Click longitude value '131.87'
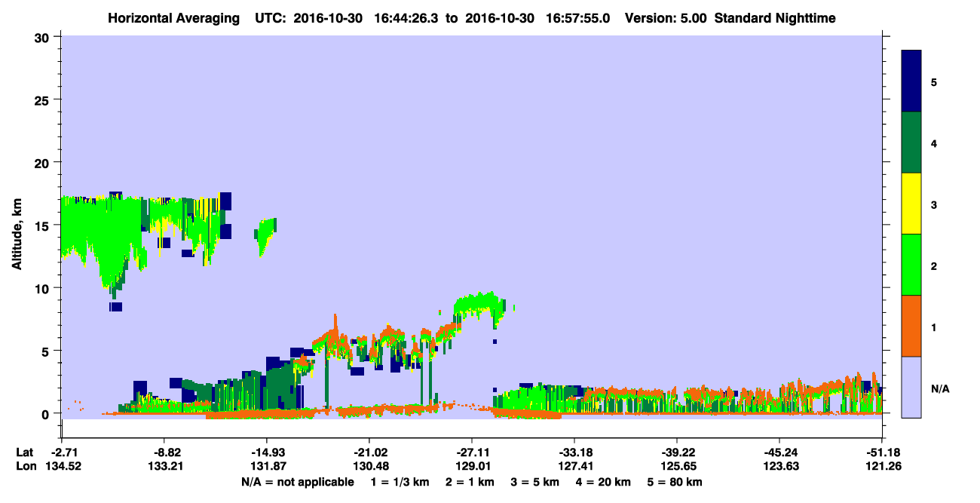Screen dimensions: 980x503 coord(267,466)
